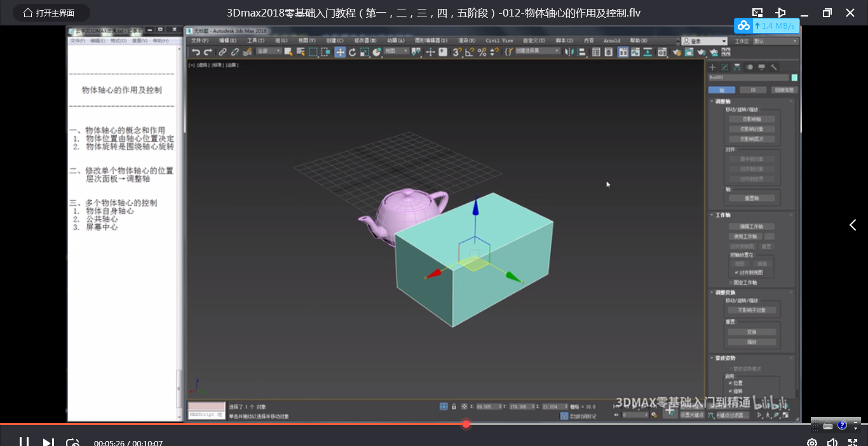The width and height of the screenshot is (868, 446).
Task: Click the Align tool icon
Action: tap(581, 52)
